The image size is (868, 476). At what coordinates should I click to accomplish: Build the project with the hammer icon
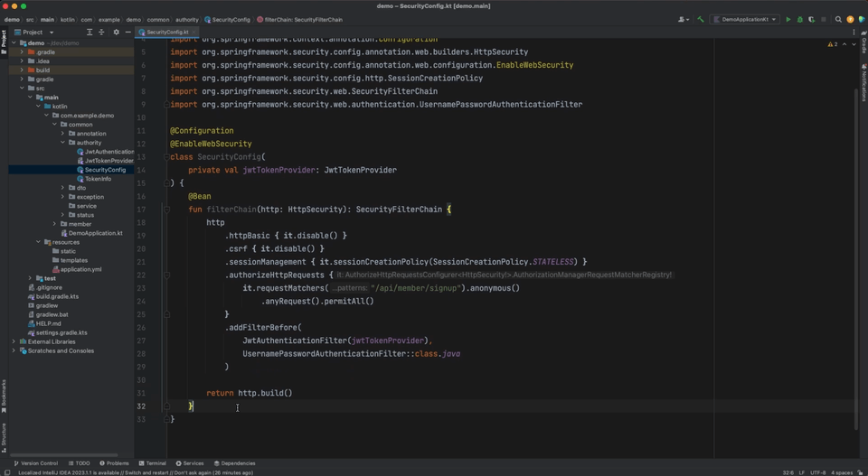click(x=700, y=19)
